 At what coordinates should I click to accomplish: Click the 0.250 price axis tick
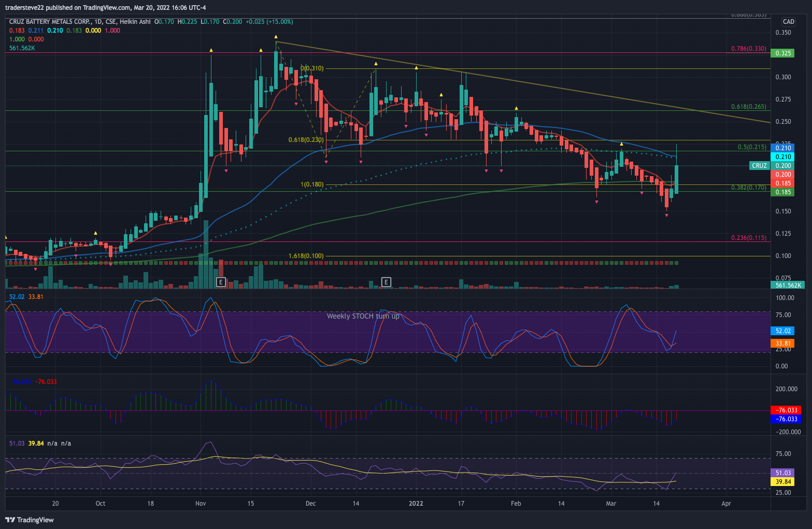[783, 122]
